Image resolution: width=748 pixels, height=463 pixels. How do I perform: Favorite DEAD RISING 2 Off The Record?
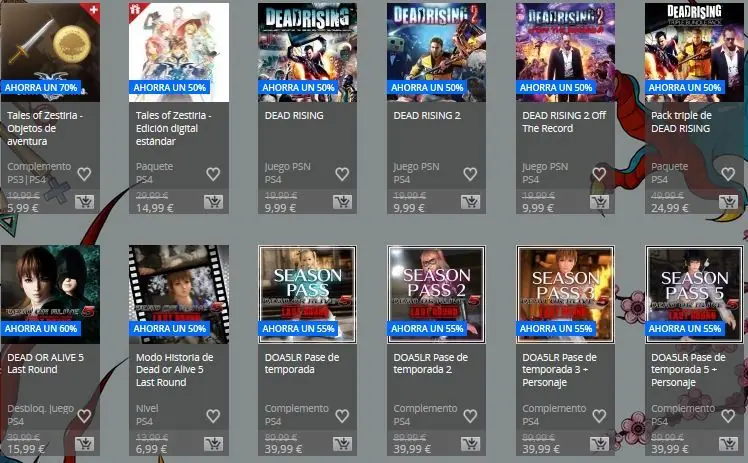(599, 174)
